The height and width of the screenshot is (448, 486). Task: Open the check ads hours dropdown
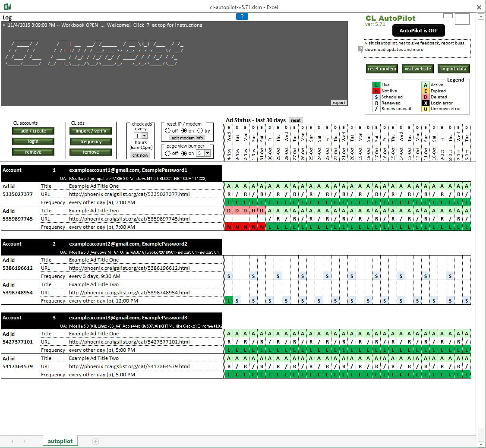click(145, 136)
